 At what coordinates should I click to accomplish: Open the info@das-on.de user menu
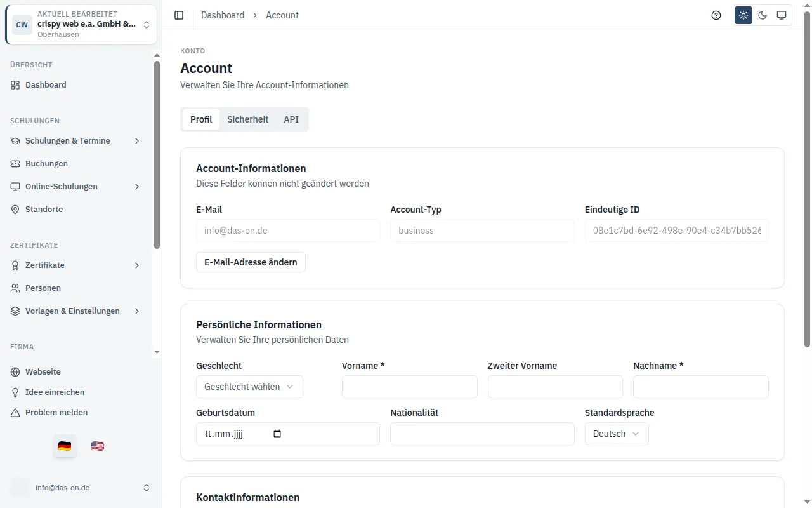pos(81,488)
